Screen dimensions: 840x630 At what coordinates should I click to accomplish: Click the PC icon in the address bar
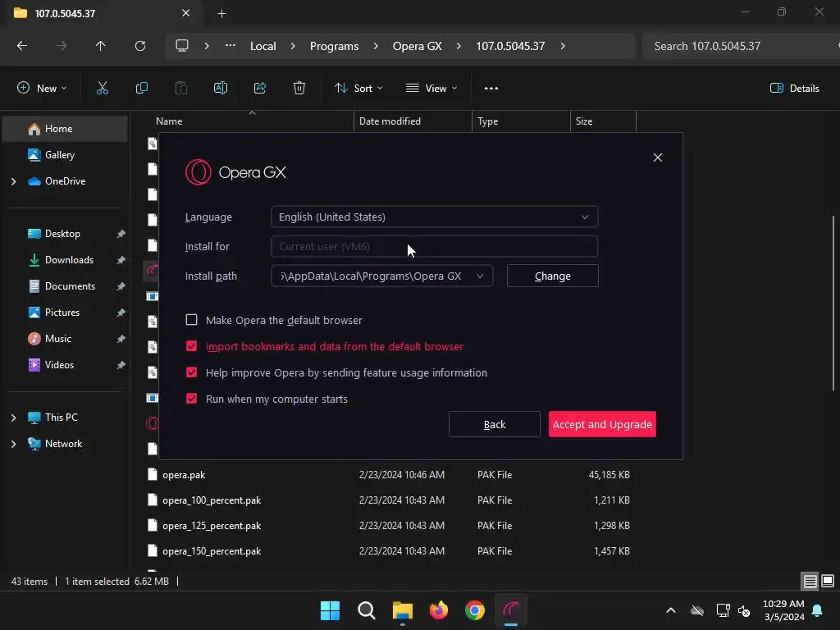(182, 46)
